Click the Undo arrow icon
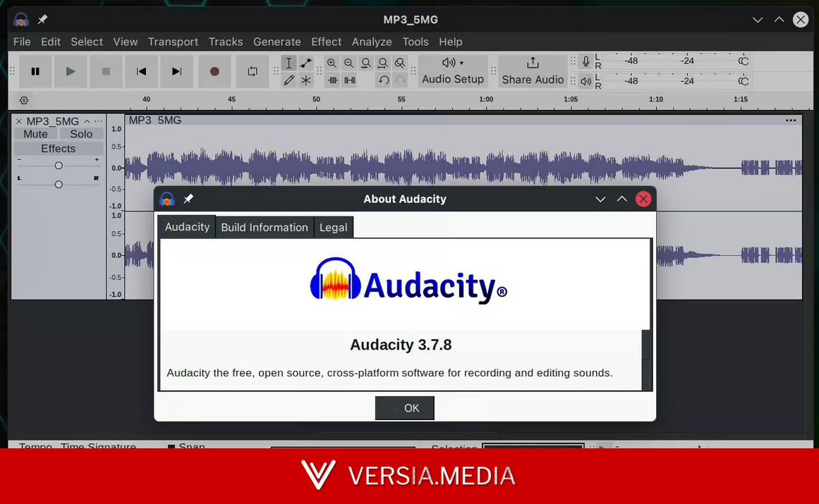 pyautogui.click(x=384, y=80)
